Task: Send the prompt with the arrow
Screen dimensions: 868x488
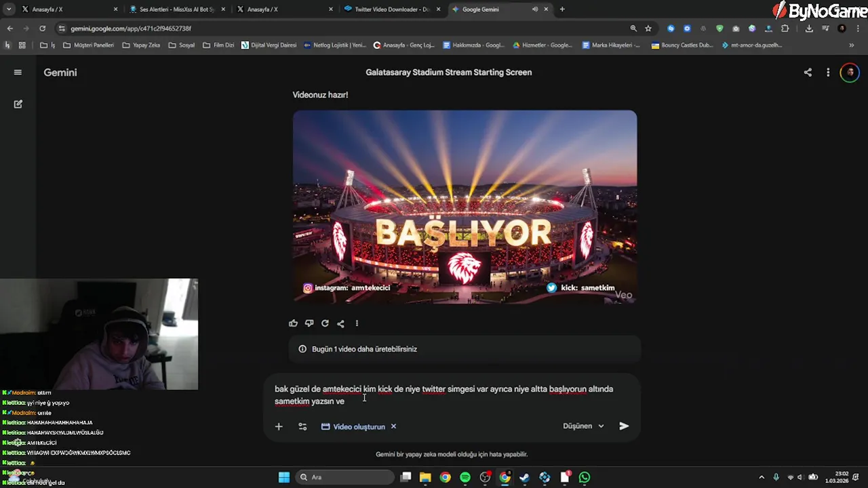Action: (624, 426)
